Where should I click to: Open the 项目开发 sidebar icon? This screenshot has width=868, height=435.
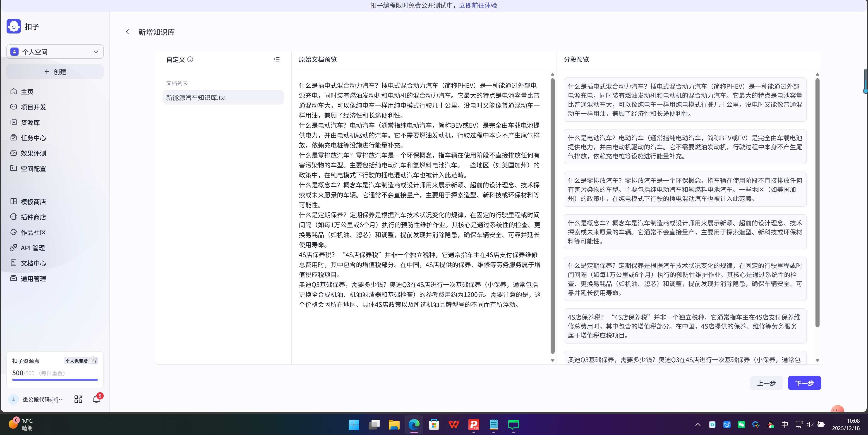(x=14, y=107)
